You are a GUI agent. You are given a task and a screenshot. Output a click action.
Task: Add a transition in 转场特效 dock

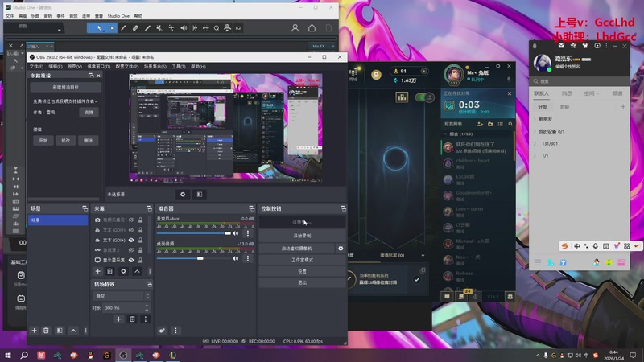[118, 319]
